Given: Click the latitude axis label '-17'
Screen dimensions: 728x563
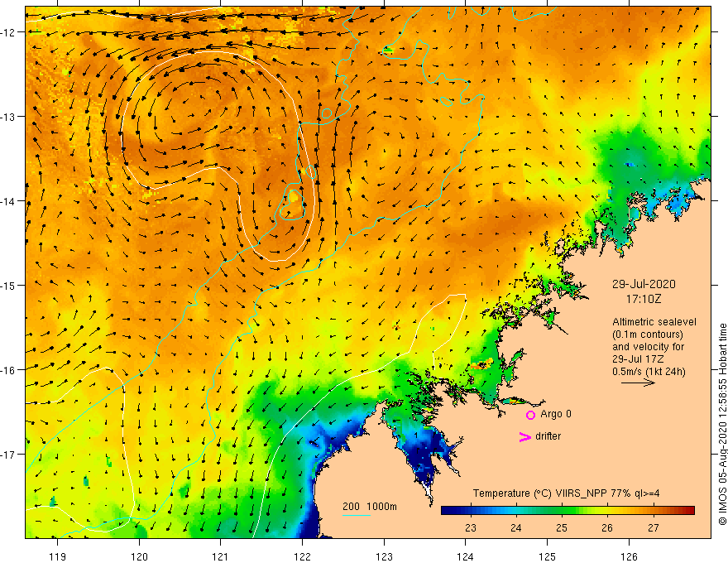Looking at the screenshot, I should pos(8,455).
